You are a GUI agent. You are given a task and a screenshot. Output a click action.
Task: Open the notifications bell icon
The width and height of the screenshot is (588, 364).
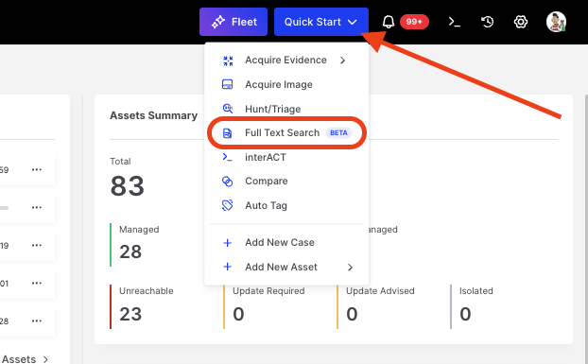click(x=389, y=22)
